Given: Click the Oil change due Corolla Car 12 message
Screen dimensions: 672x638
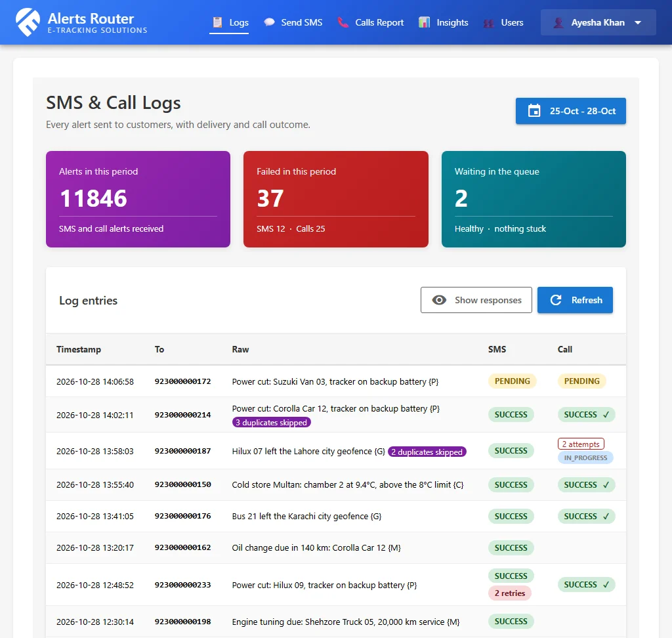Looking at the screenshot, I should pos(316,548).
